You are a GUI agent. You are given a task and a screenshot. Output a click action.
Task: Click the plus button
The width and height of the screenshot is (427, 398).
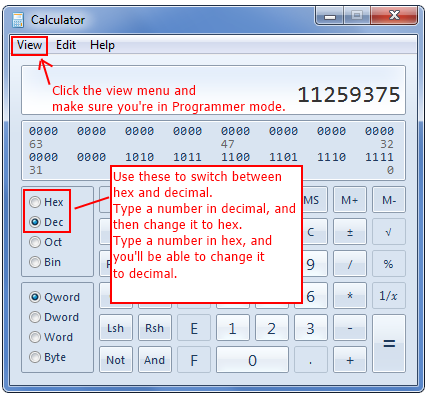[x=350, y=360]
